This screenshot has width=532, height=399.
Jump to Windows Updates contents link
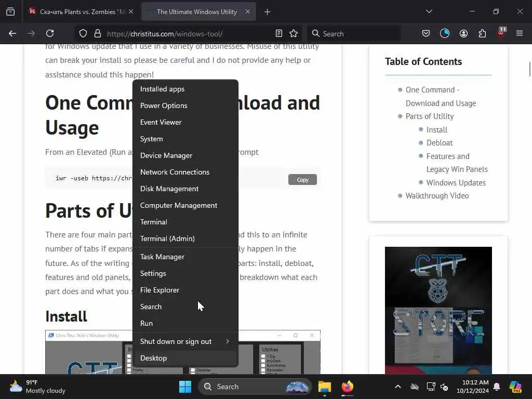[456, 182]
